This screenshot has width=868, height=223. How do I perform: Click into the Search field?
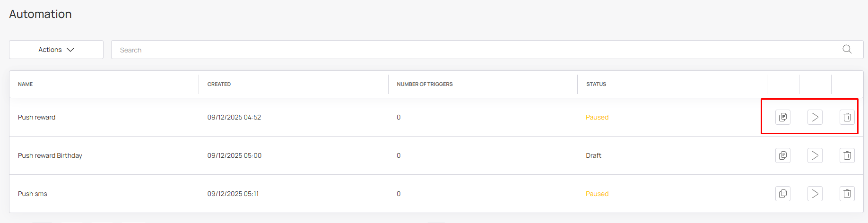point(473,50)
